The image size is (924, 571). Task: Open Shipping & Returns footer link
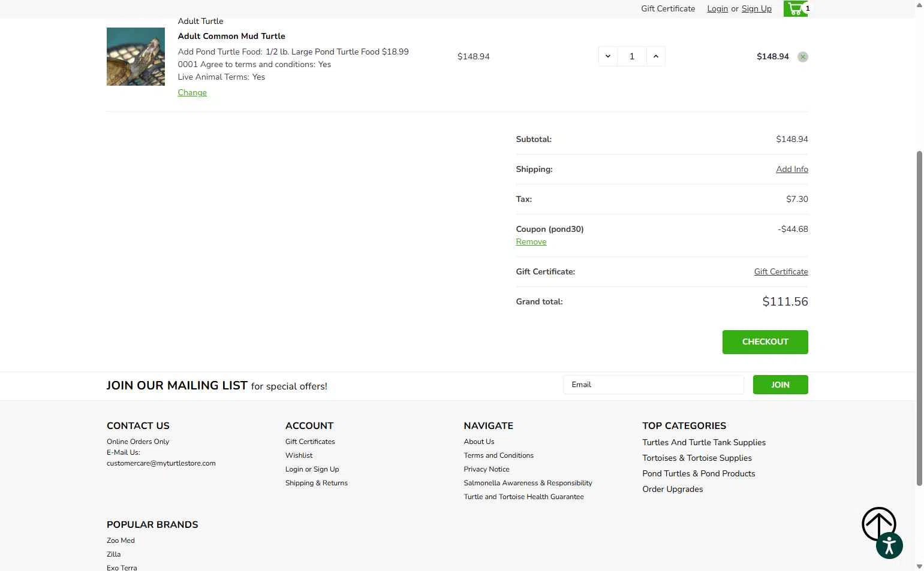tap(317, 483)
